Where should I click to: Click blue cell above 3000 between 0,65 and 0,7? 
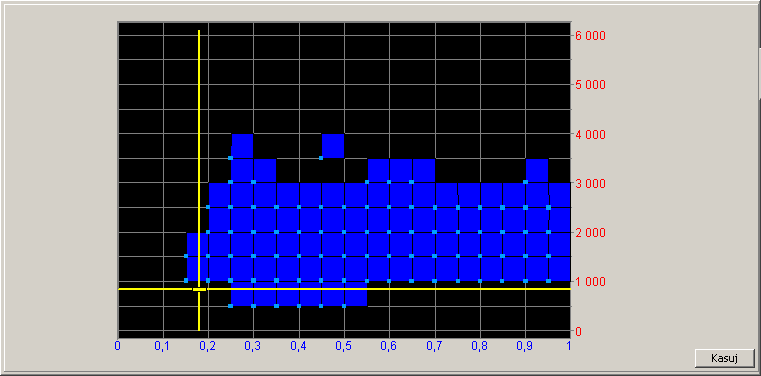pos(424,170)
